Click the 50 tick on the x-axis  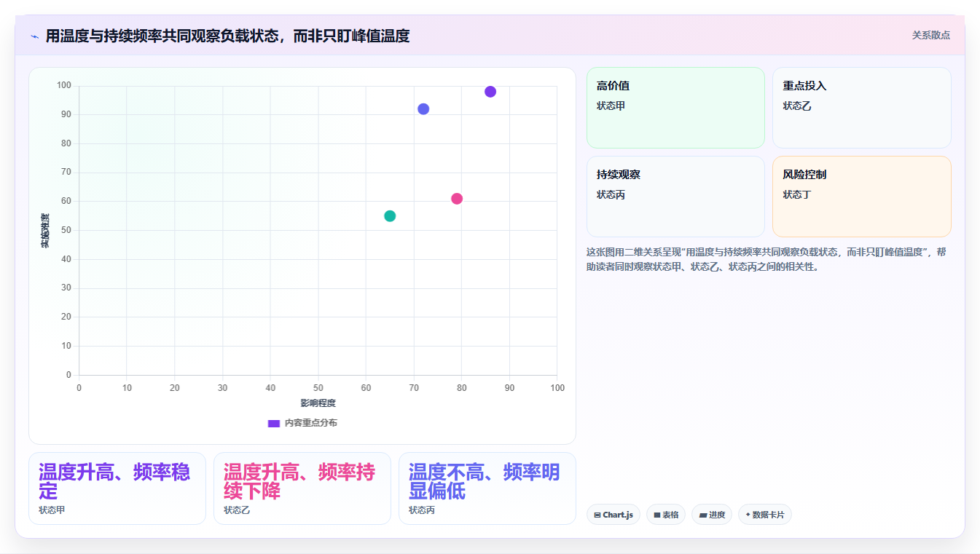[318, 388]
